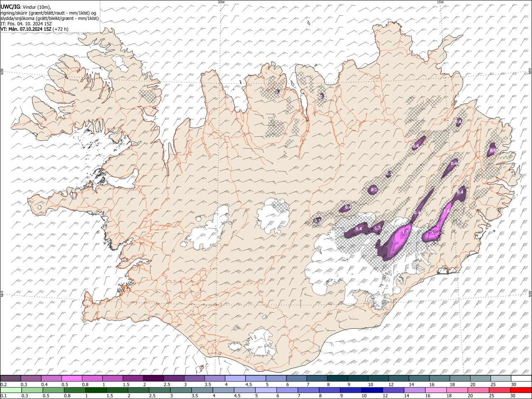Click the bottom-row violet swatch between 12 and 14
Image resolution: width=532 pixels, height=399 pixels.
pos(393,390)
